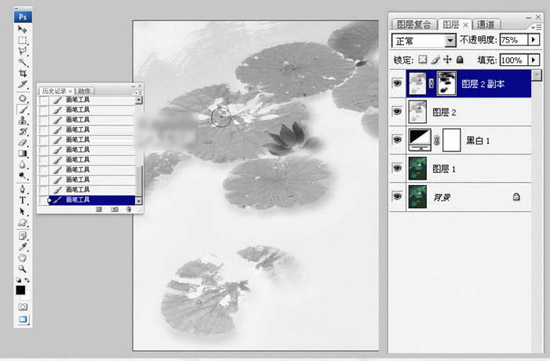Select the 图层 2 副本 layer mask thumbnail
The height and width of the screenshot is (361, 550).
pos(447,83)
